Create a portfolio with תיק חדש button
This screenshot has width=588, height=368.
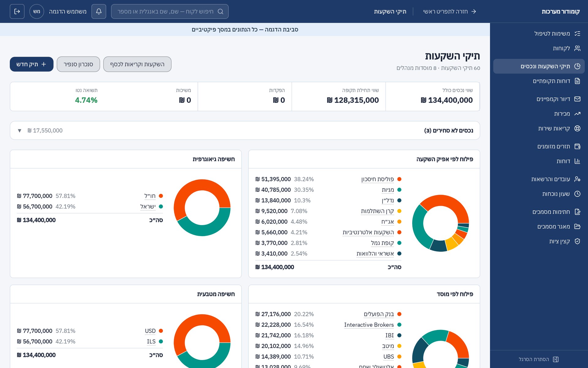point(32,64)
